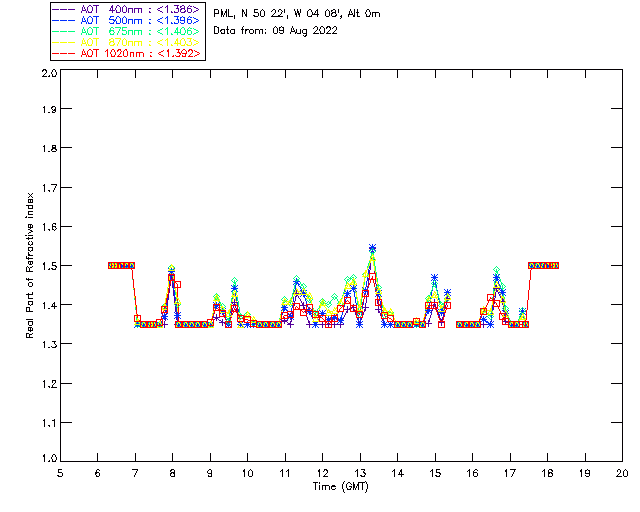Click the x-axis tick label 11
Viewport: 640px width, 512px height.
point(285,473)
